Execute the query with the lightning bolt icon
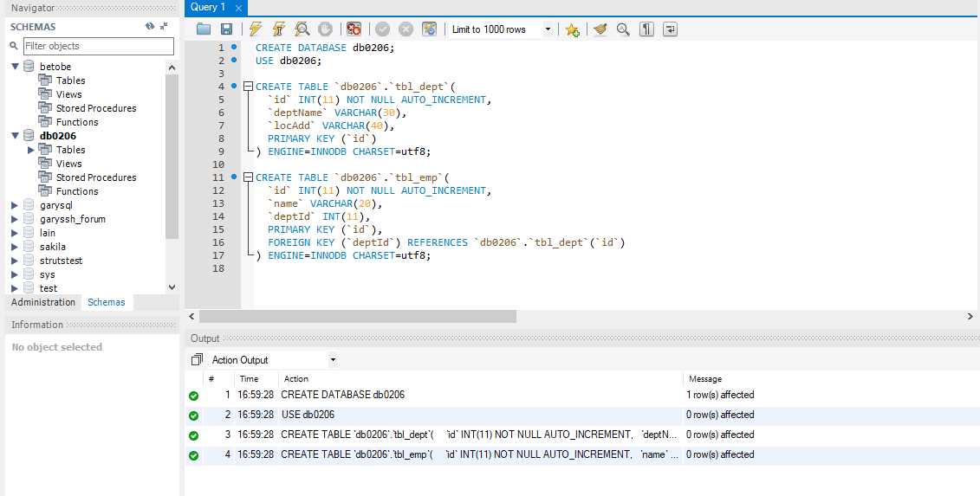The width and height of the screenshot is (980, 496). click(255, 29)
